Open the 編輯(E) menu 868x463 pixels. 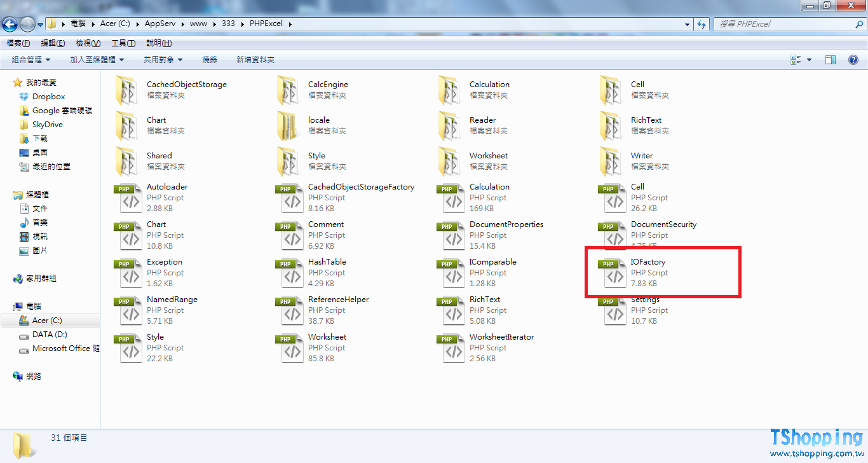53,43
